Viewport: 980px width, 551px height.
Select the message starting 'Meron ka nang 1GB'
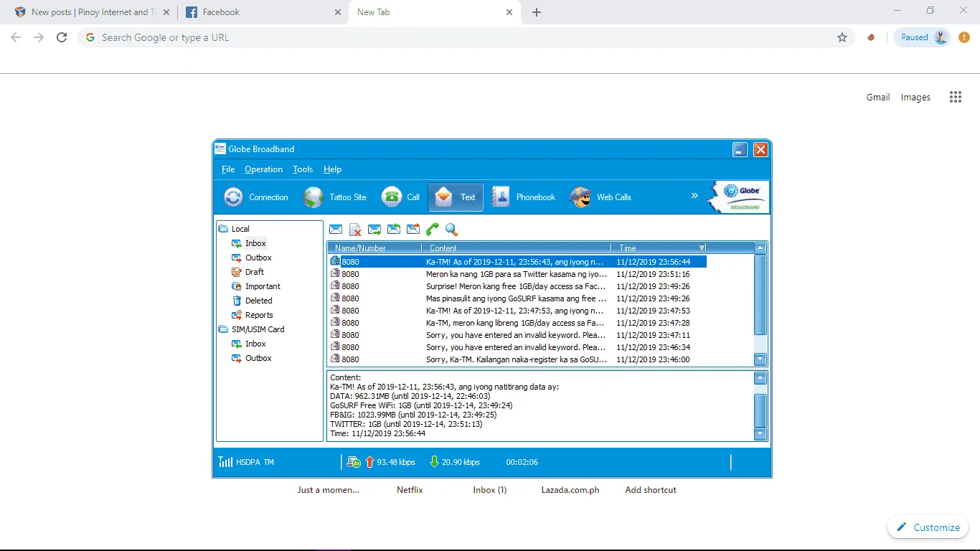click(x=518, y=274)
